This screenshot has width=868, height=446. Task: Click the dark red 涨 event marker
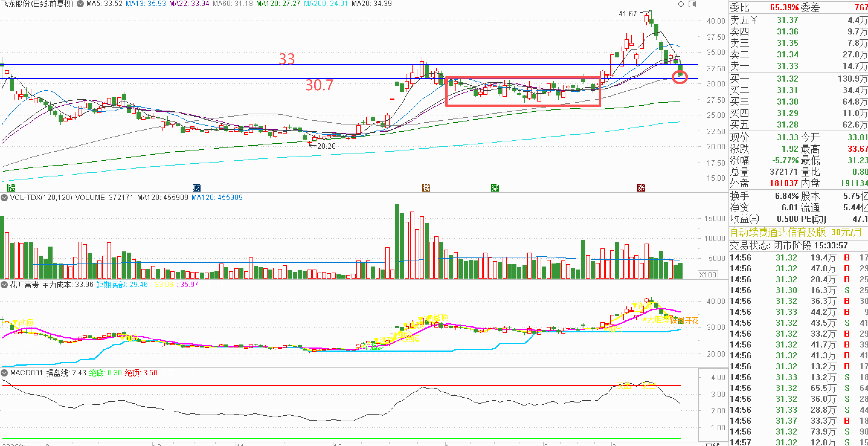tap(641, 187)
